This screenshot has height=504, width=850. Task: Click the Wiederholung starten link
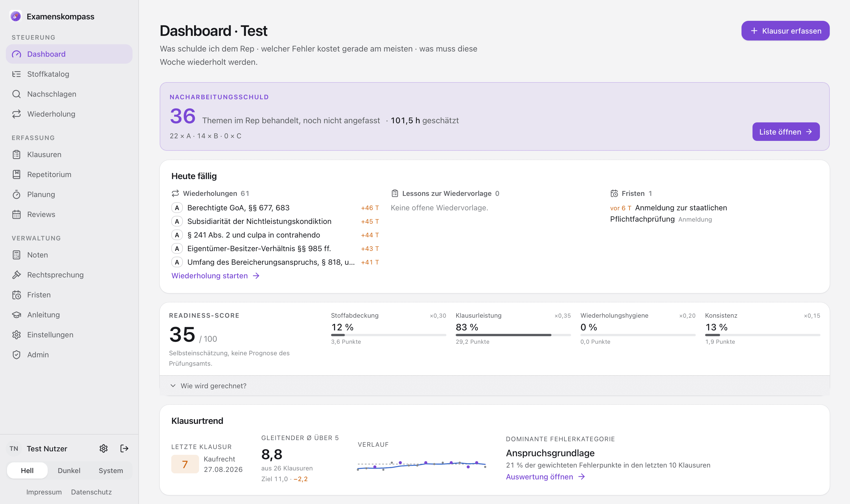[x=215, y=276]
